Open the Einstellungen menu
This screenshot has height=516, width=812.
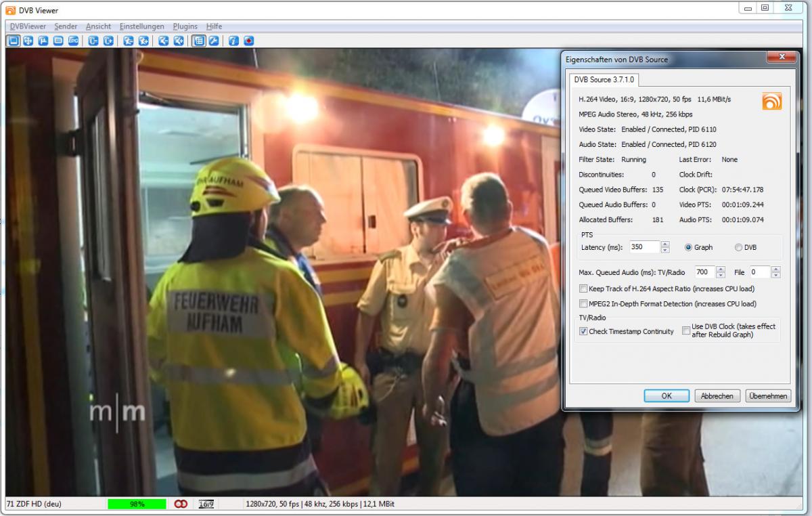141,26
